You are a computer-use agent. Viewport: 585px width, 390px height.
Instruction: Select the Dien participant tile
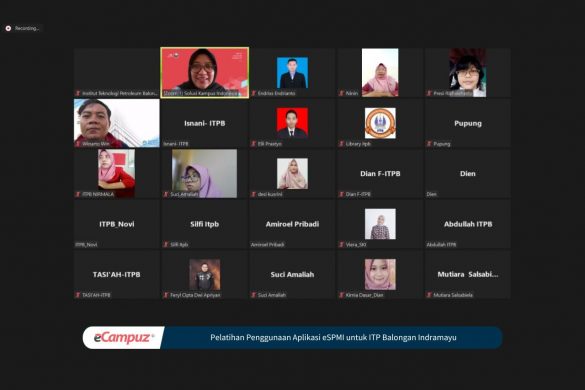tap(468, 174)
